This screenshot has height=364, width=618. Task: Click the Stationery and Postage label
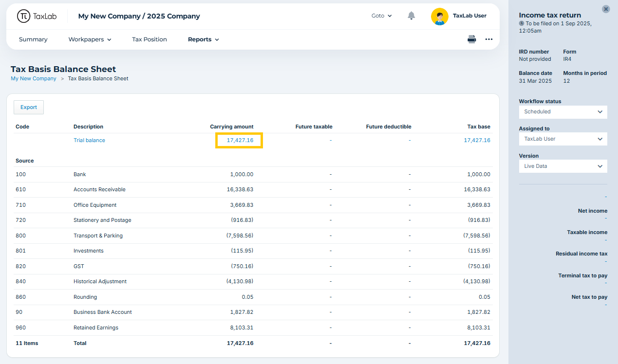102,220
